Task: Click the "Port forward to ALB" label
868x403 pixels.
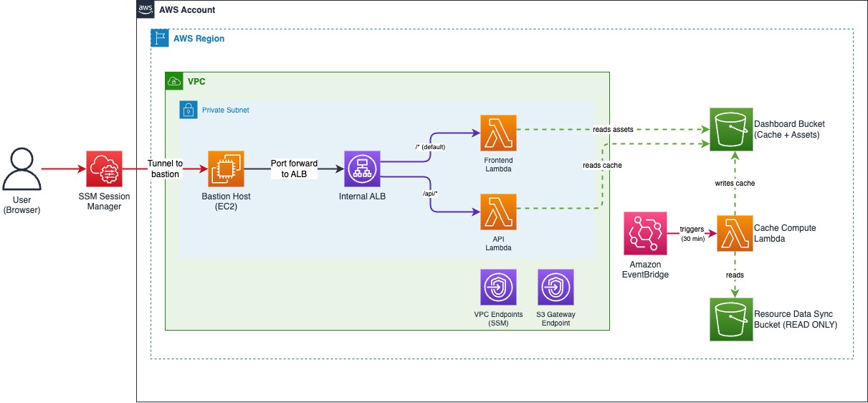Action: pyautogui.click(x=294, y=169)
